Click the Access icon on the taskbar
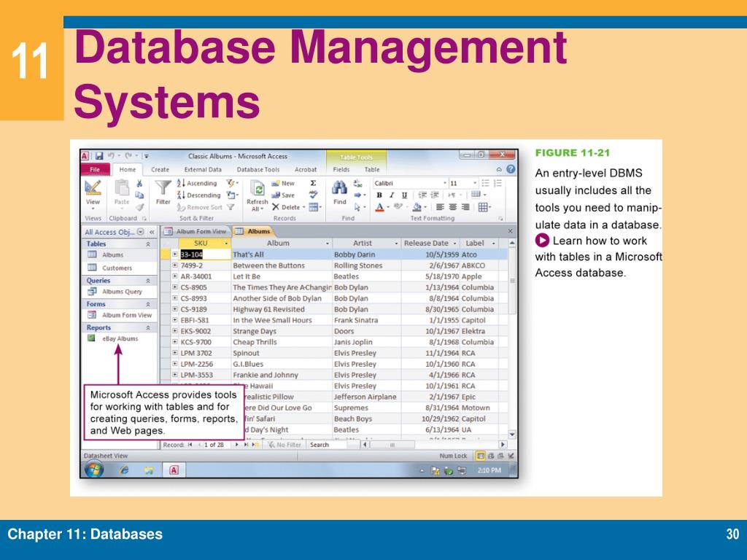This screenshot has height=560, width=747. [x=174, y=470]
